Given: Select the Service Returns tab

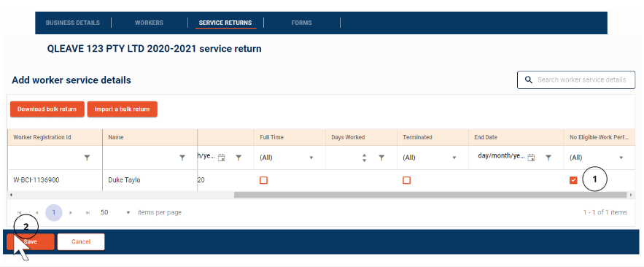Looking at the screenshot, I should click(x=225, y=23).
